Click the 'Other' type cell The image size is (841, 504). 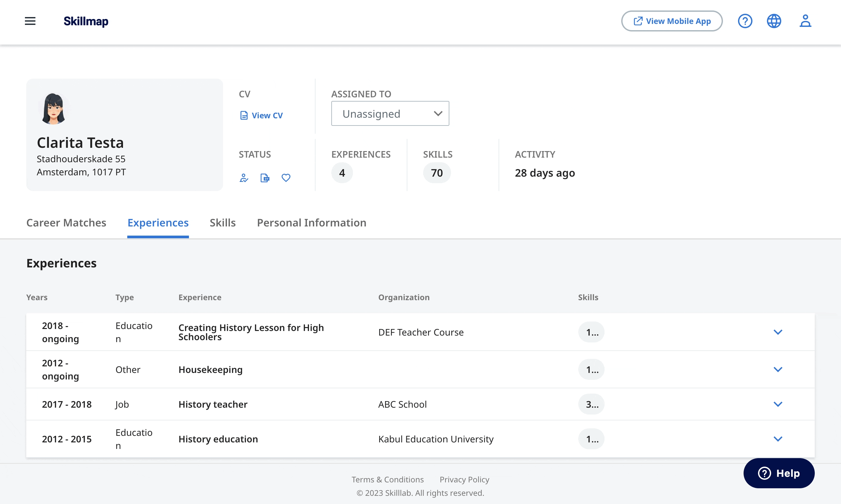coord(128,370)
